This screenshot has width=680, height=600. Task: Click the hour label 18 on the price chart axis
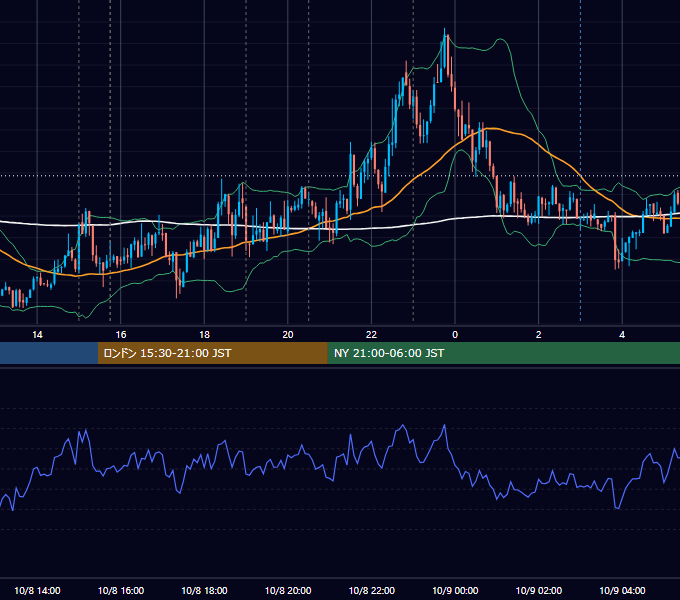point(204,335)
